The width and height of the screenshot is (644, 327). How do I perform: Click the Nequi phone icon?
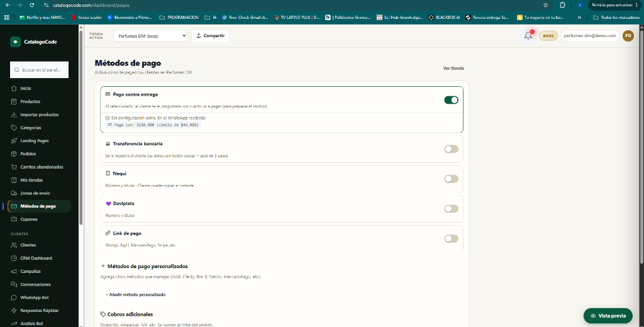click(x=108, y=174)
